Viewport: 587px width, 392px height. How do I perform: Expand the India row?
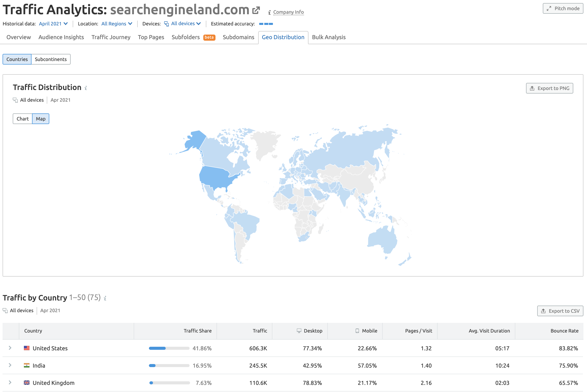(x=10, y=365)
